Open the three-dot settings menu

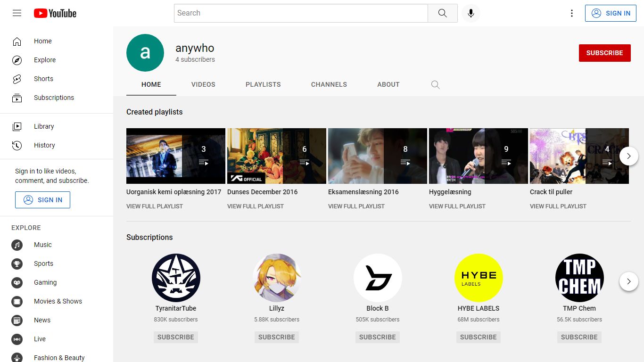click(572, 13)
